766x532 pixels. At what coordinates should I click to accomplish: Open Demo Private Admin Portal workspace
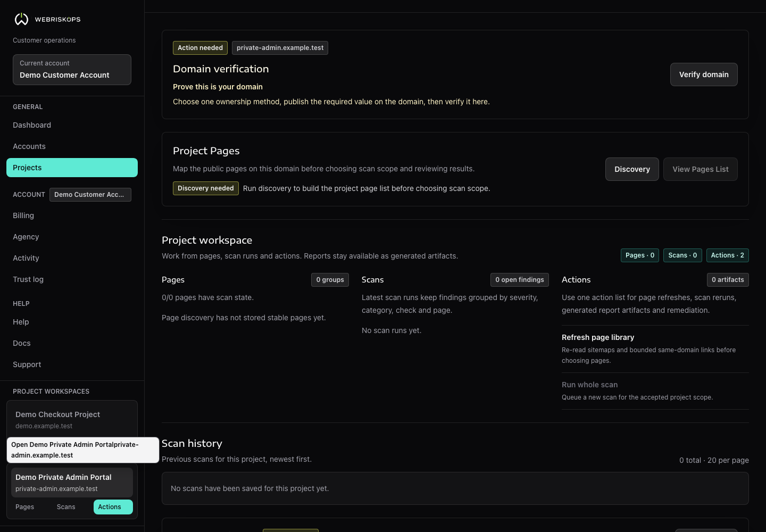coord(72,483)
